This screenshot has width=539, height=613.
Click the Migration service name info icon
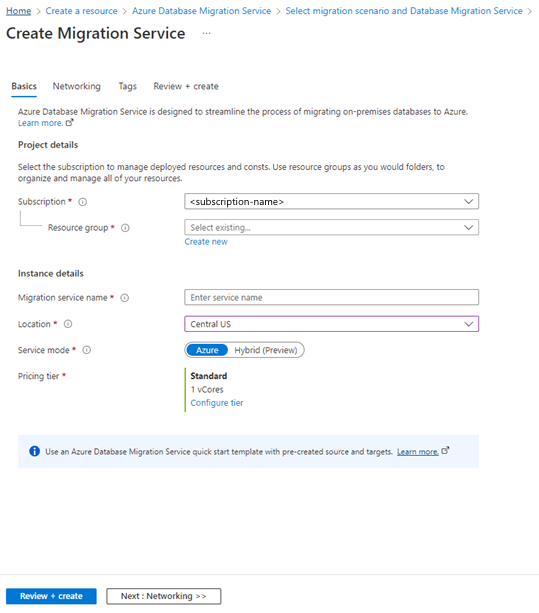coord(124,298)
